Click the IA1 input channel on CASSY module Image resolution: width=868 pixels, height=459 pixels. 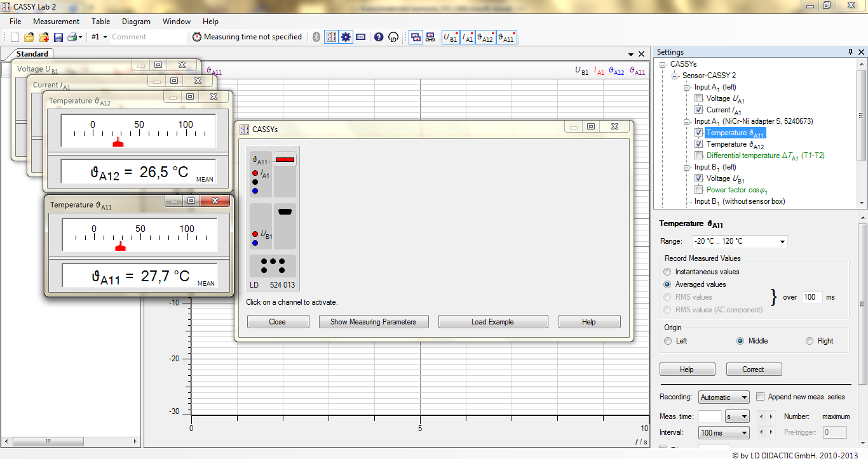(x=261, y=174)
